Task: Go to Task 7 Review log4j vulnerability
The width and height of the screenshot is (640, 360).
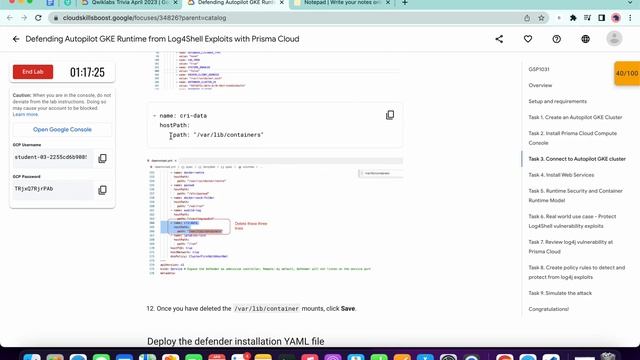Action: (x=571, y=247)
